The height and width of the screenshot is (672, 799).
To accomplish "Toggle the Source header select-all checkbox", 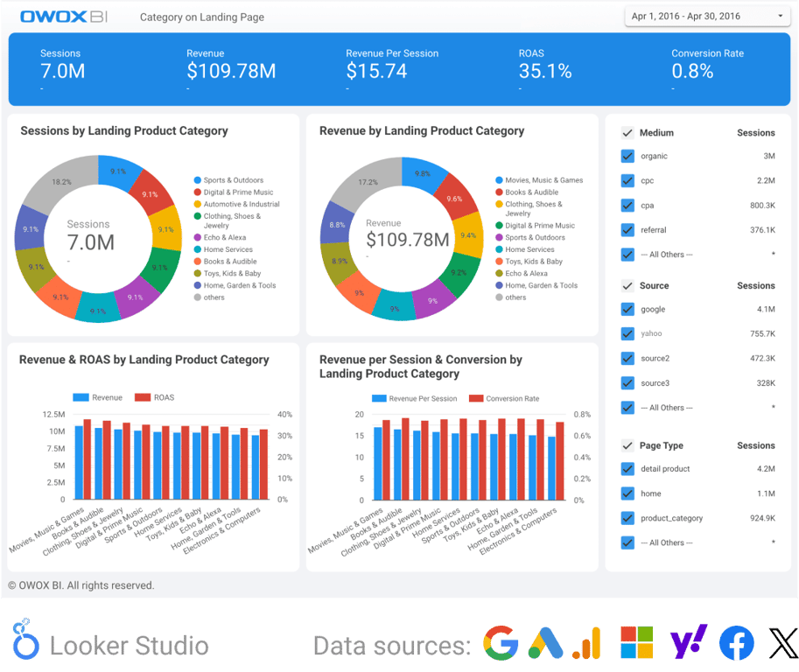I will click(x=627, y=286).
